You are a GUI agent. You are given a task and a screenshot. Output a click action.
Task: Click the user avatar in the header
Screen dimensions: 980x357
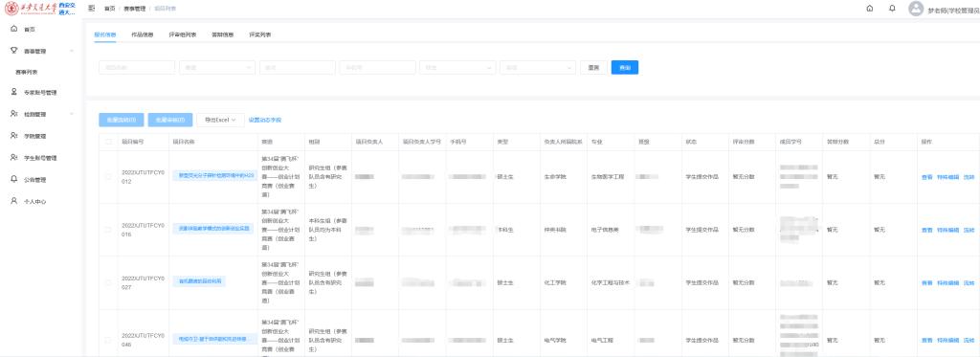tap(916, 9)
